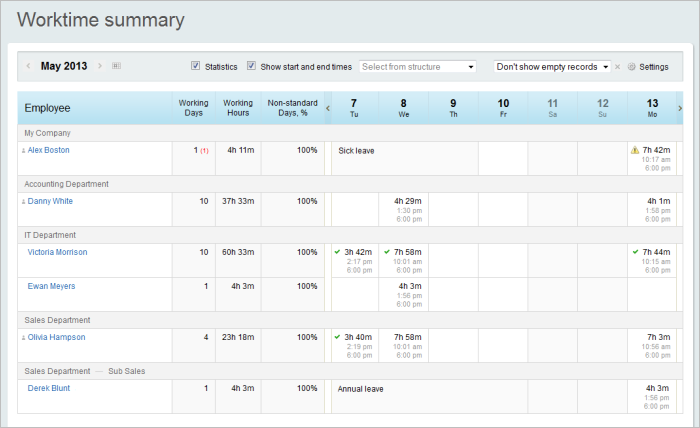Clear the empty records filter (x)
This screenshot has height=428, width=700.
pos(618,67)
